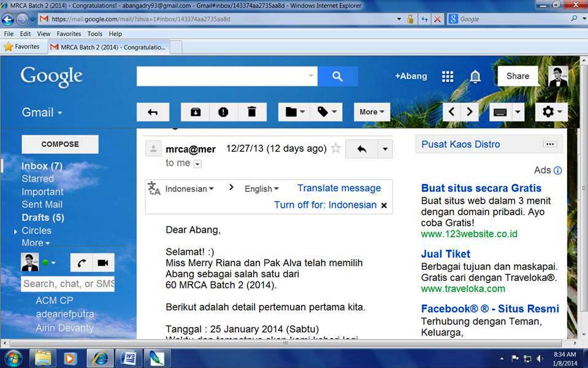Visit www.traveloka.com link
The image size is (588, 368).
pos(463,289)
